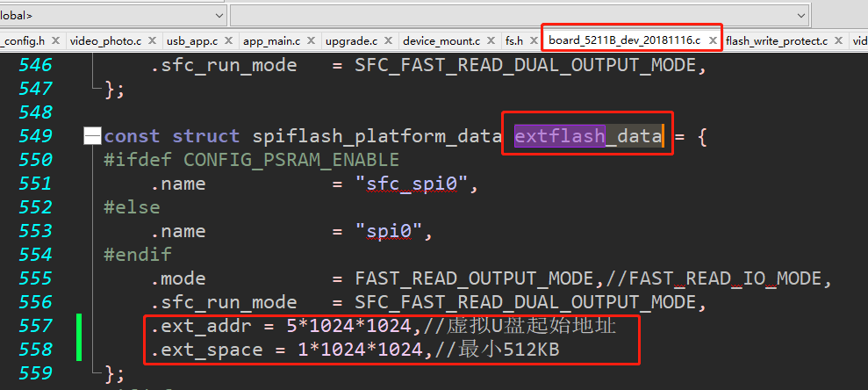Switch to video_photo.c tab

(x=105, y=41)
